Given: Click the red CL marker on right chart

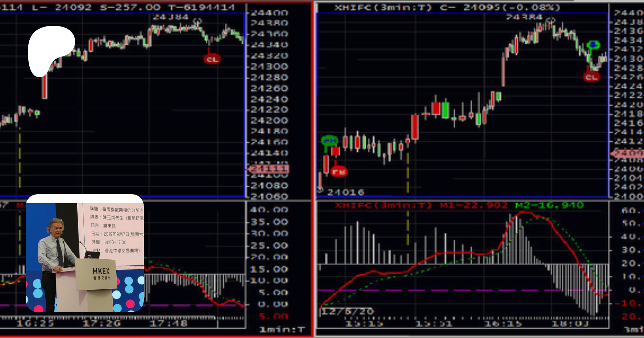Looking at the screenshot, I should [591, 77].
